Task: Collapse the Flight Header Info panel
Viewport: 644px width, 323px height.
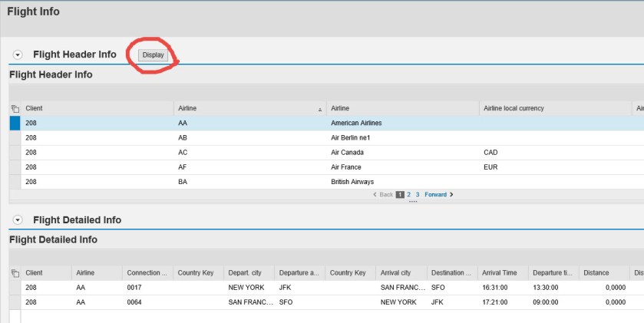Action: pos(18,54)
